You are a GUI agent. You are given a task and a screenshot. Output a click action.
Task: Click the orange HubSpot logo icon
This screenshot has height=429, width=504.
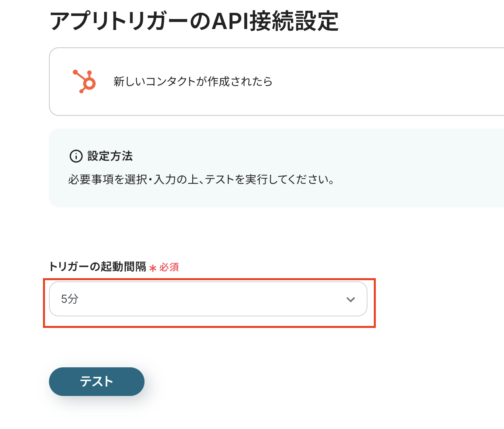(84, 82)
